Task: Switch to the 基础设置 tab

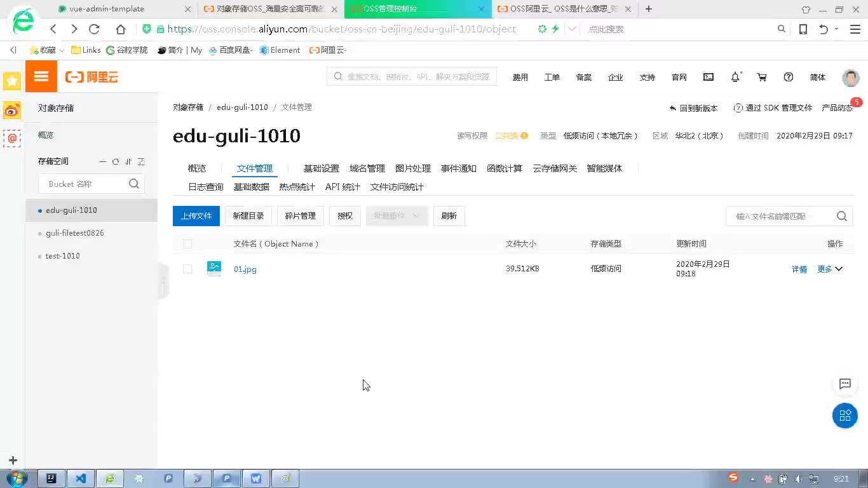Action: [322, 168]
